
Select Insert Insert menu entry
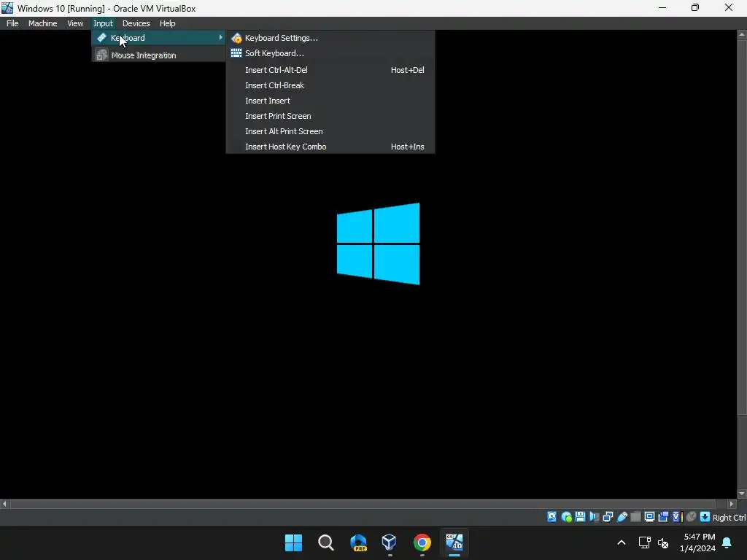tap(330, 101)
